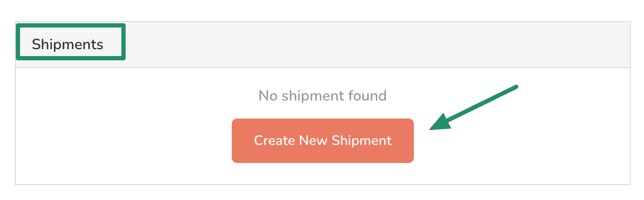The image size is (644, 200).
Task: Select the Shipments panel heading
Action: [x=68, y=44]
